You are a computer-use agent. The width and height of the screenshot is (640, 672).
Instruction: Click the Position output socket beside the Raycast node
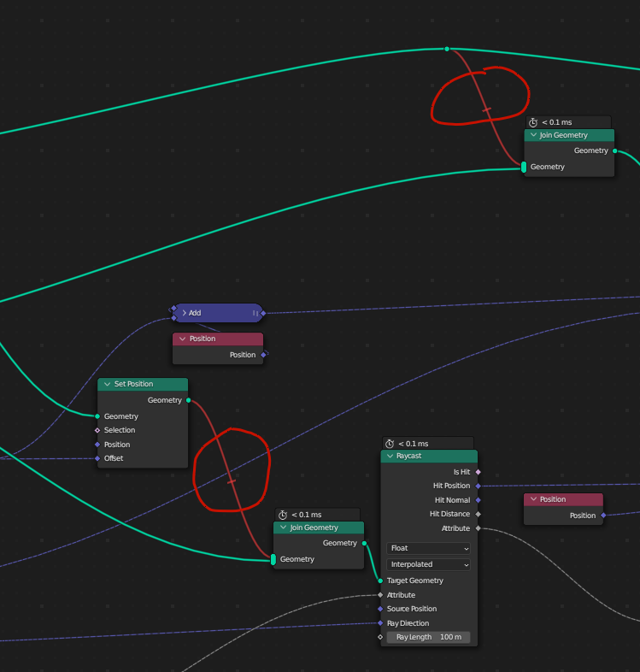pyautogui.click(x=603, y=516)
